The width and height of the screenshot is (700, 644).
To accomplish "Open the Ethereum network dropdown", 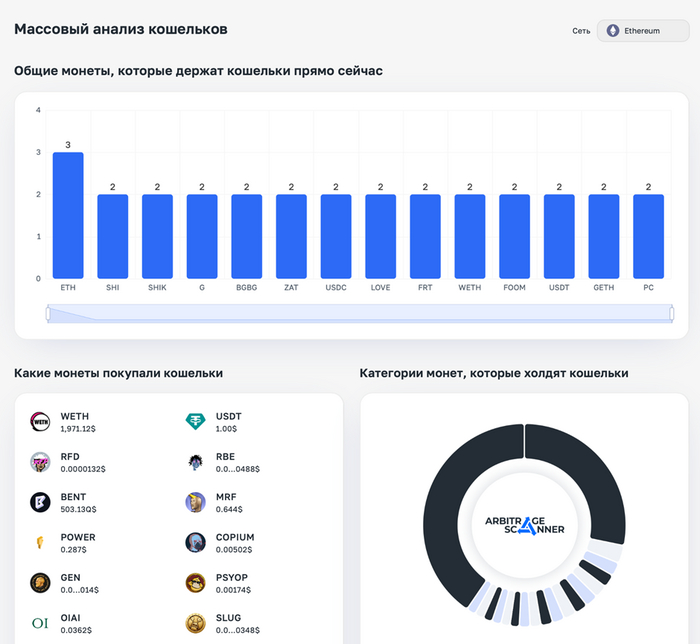I will [x=642, y=31].
